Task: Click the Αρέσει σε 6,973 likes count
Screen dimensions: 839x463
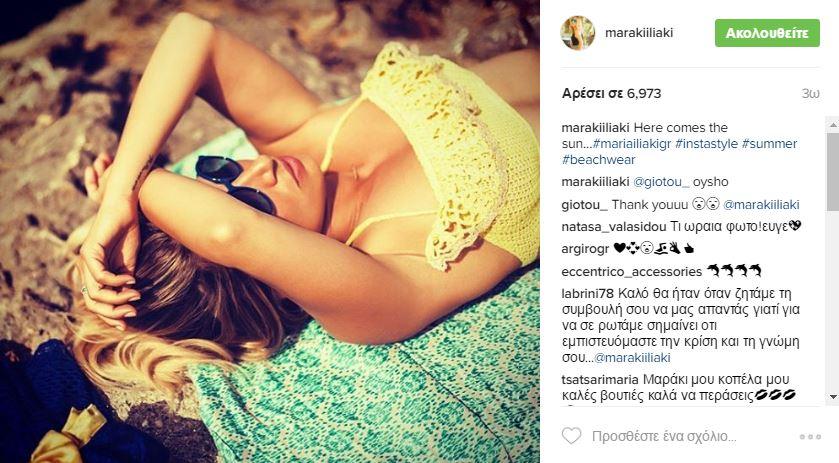Action: (x=611, y=94)
